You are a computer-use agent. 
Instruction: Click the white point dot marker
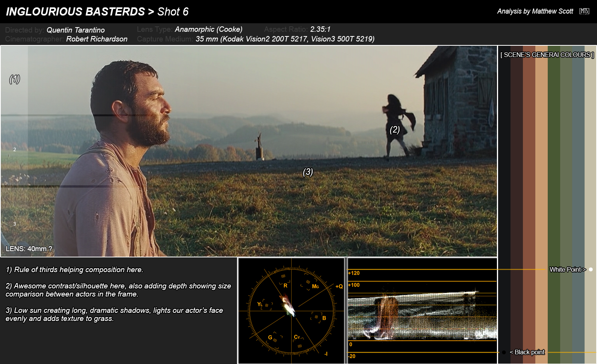[591, 269]
